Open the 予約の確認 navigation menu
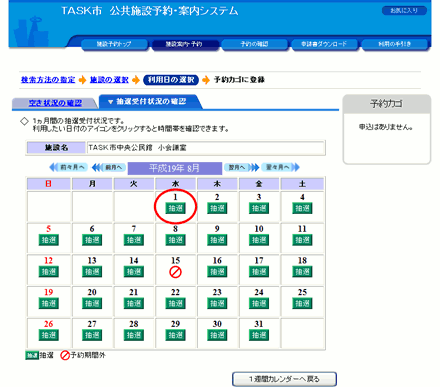Viewport: 440px width, 387px height. click(255, 44)
